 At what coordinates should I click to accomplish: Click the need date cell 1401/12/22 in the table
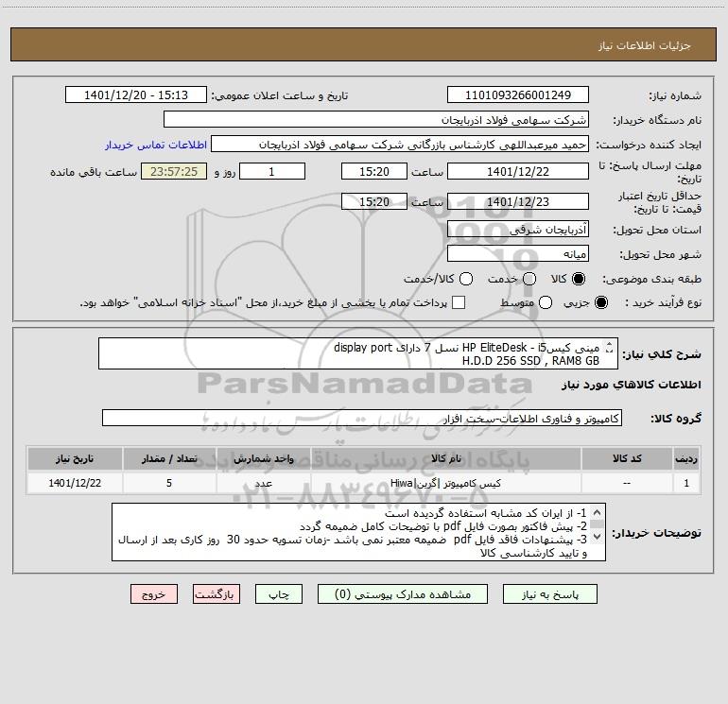[x=75, y=483]
